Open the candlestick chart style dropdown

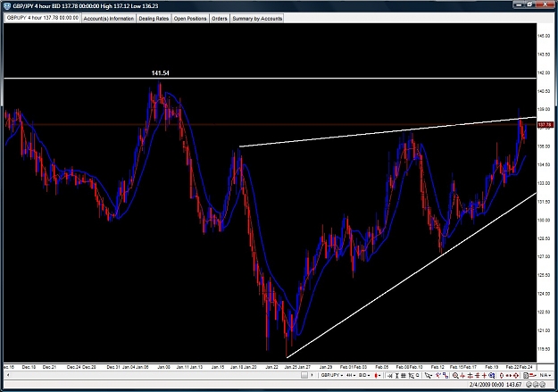[x=378, y=375]
